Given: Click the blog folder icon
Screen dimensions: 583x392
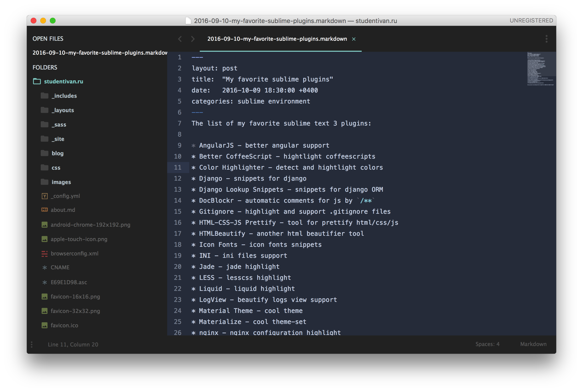Looking at the screenshot, I should (x=45, y=153).
